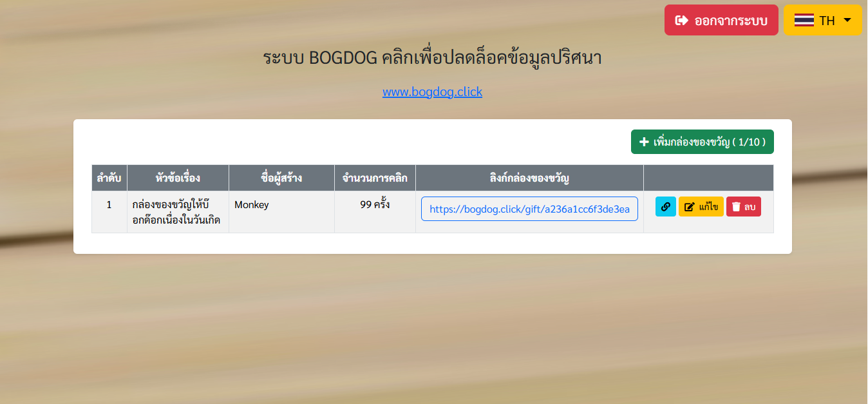Click the หัวข้อเรื่อง column header
Screen dimensions: 868x404
tap(178, 178)
